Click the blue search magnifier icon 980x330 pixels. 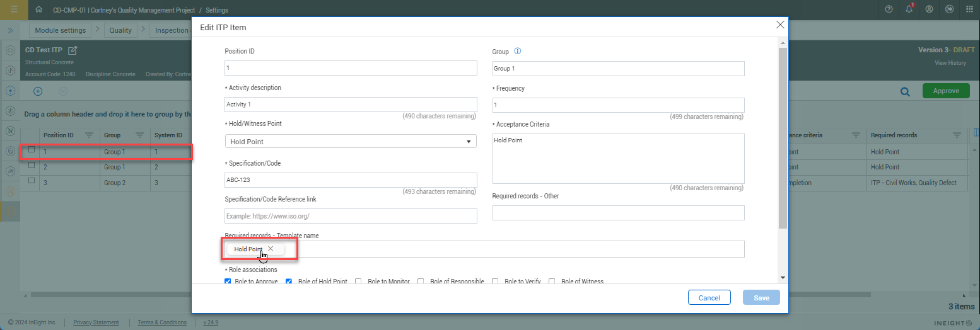[905, 91]
